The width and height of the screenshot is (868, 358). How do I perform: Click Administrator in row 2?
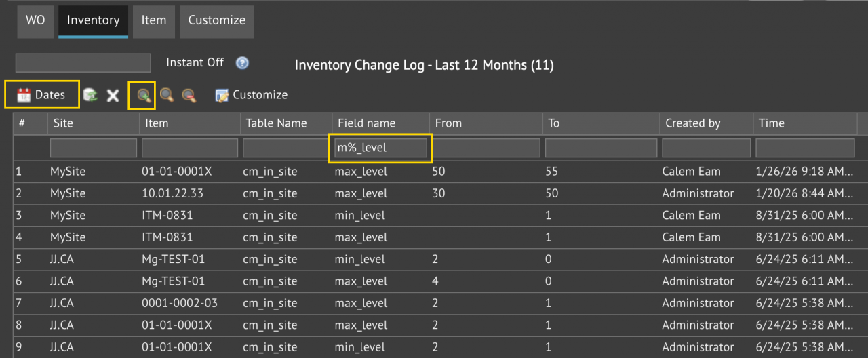point(698,193)
